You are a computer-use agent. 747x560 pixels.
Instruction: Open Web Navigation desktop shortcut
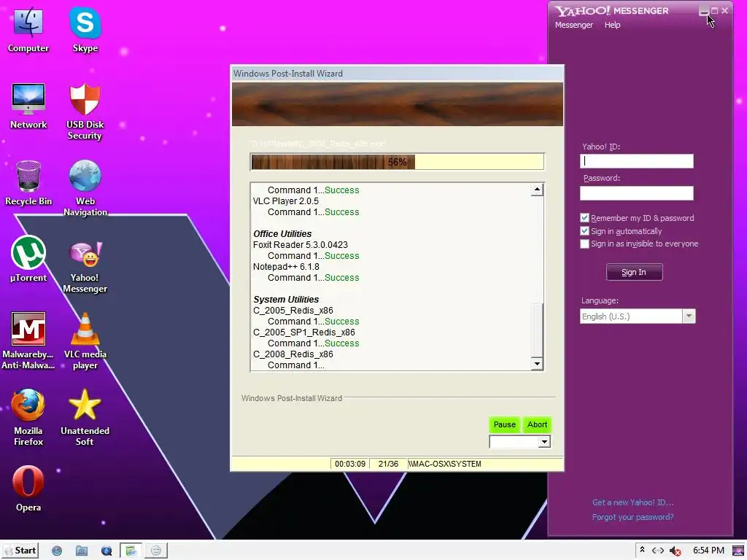(x=85, y=188)
